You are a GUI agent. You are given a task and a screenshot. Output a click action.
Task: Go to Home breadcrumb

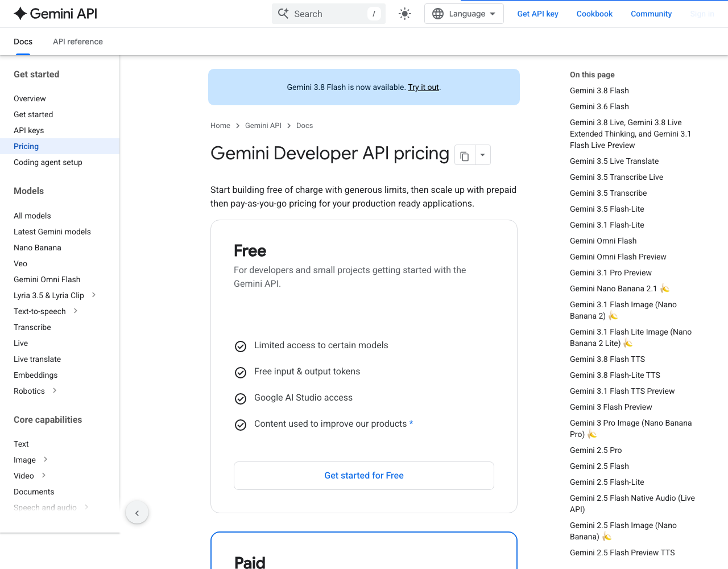point(220,126)
